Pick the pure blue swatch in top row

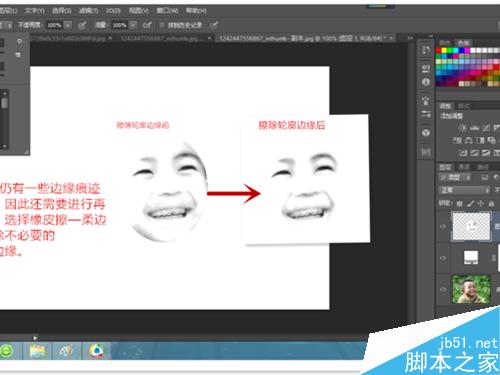pyautogui.click(x=462, y=51)
